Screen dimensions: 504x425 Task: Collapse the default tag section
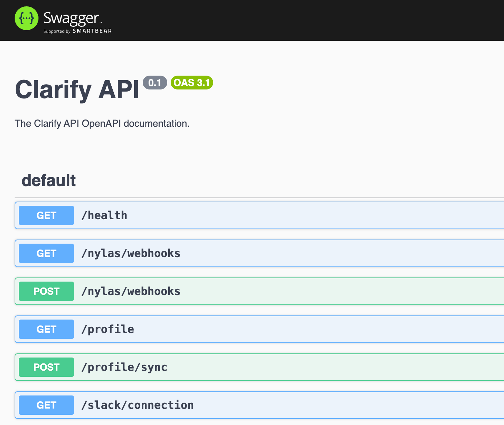pos(49,180)
